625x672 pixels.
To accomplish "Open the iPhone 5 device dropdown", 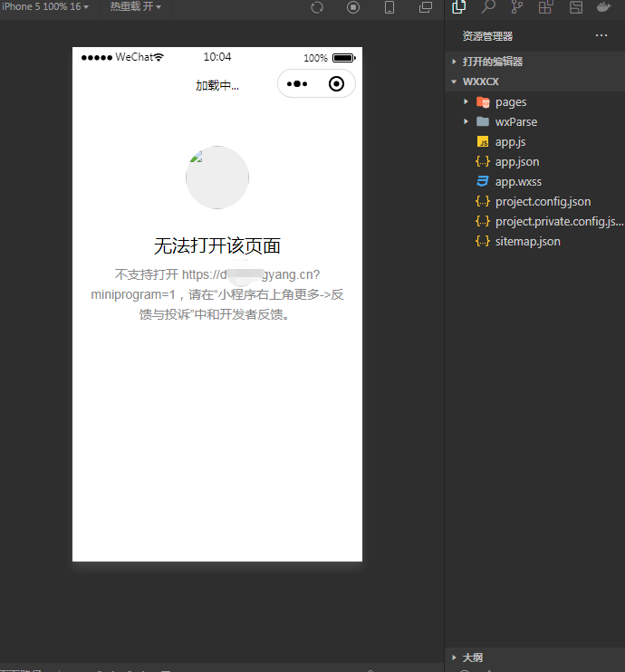I will click(45, 7).
